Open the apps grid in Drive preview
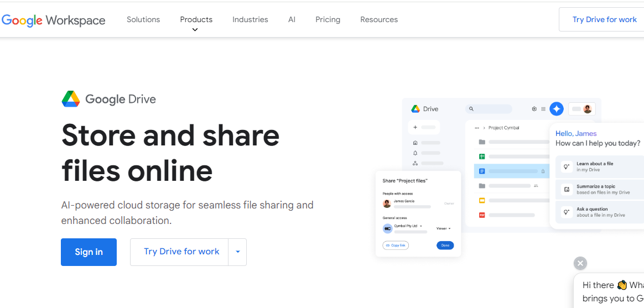The image size is (644, 308). [543, 109]
